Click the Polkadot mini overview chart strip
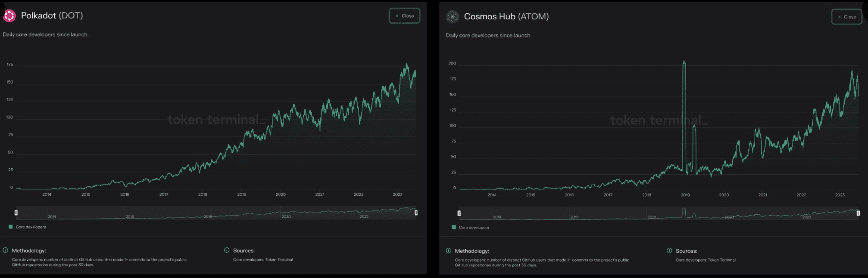This screenshot has height=278, width=868. click(215, 213)
